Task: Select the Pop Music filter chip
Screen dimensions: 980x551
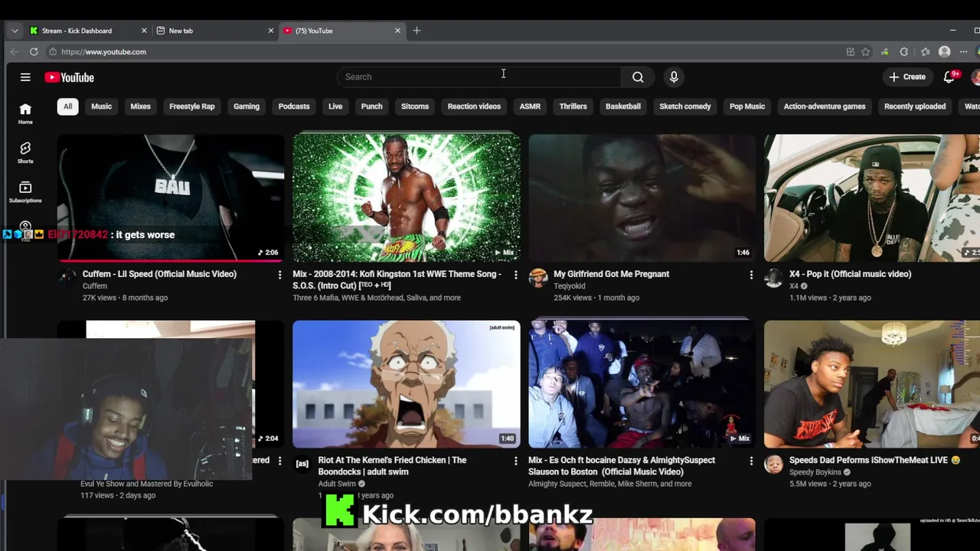Action: coord(747,106)
